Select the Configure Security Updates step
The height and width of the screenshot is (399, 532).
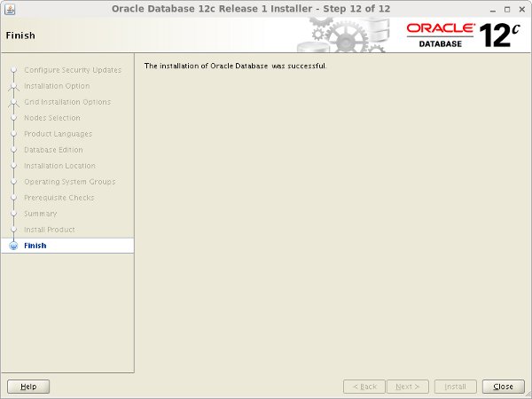(x=73, y=70)
